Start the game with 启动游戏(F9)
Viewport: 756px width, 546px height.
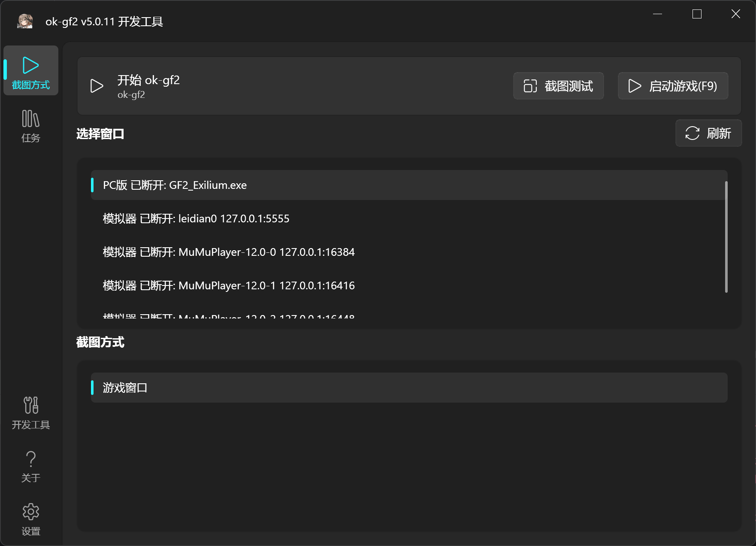(x=672, y=86)
